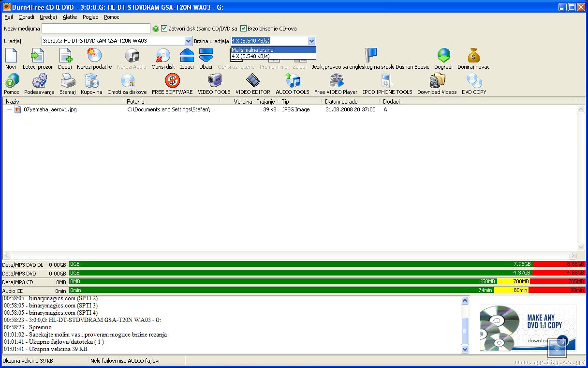The width and height of the screenshot is (588, 368).
Task: Click status text 'Neki fajlovi nisu AUDIO fajlovi'
Action: tap(125, 361)
